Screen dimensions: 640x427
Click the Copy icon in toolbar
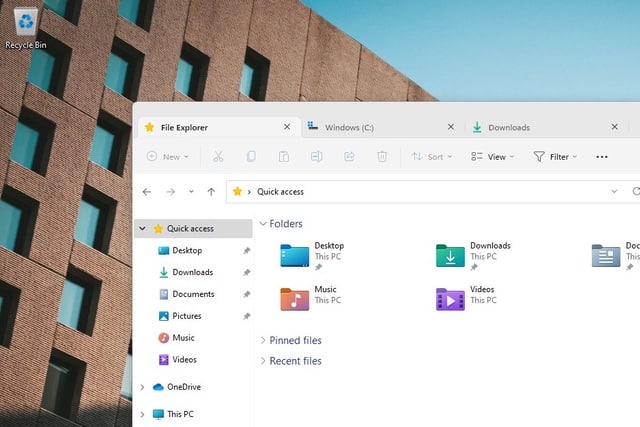(251, 157)
